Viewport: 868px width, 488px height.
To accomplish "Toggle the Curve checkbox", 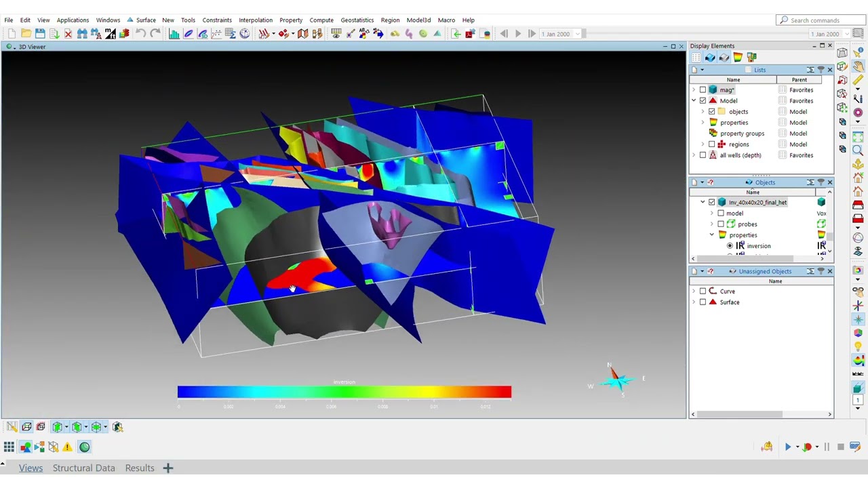I will tap(703, 291).
